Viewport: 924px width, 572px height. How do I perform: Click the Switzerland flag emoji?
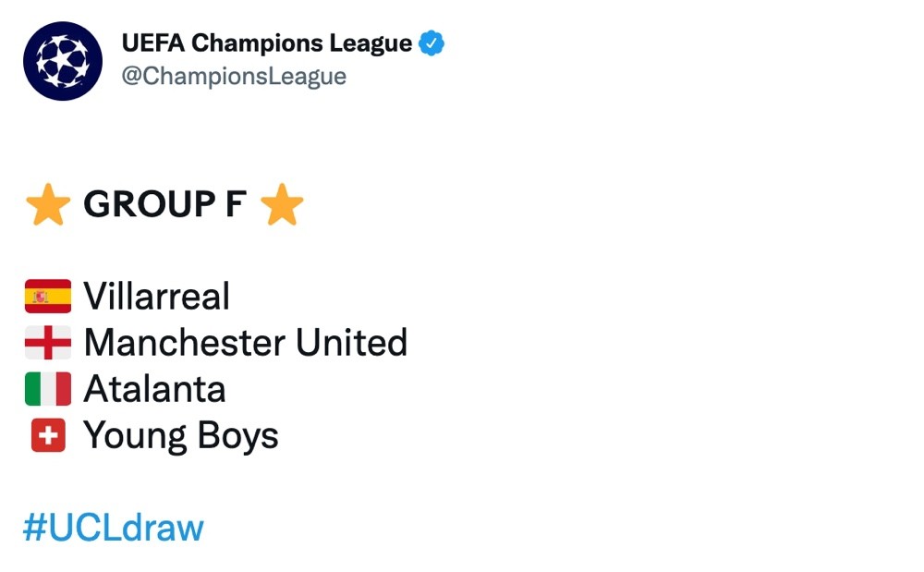click(x=48, y=435)
